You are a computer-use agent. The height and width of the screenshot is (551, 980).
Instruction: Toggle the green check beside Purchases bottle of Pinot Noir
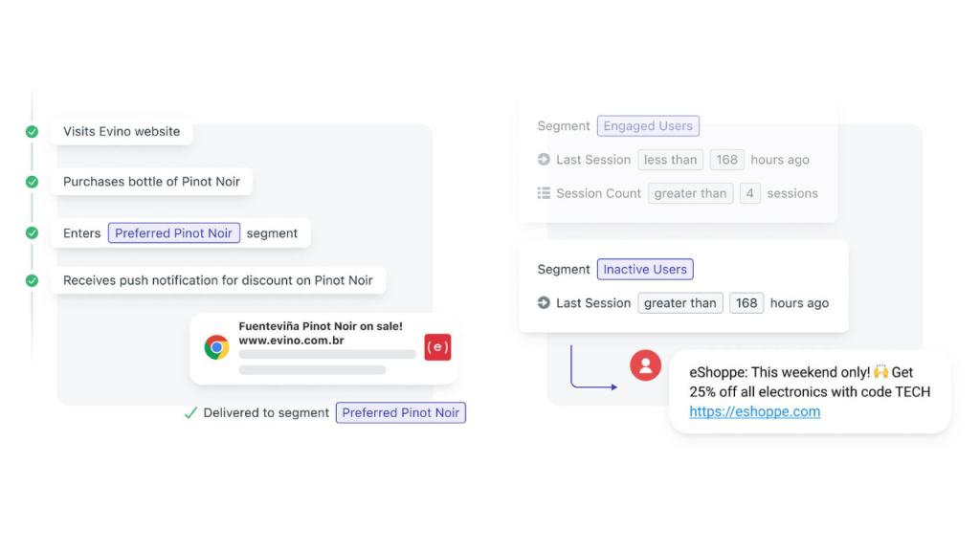[32, 182]
